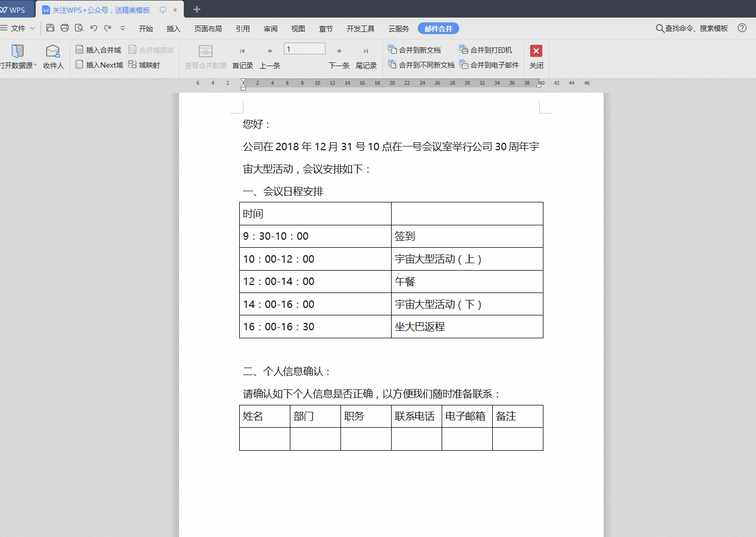
Task: Switch to the 章节 tab
Action: [326, 29]
